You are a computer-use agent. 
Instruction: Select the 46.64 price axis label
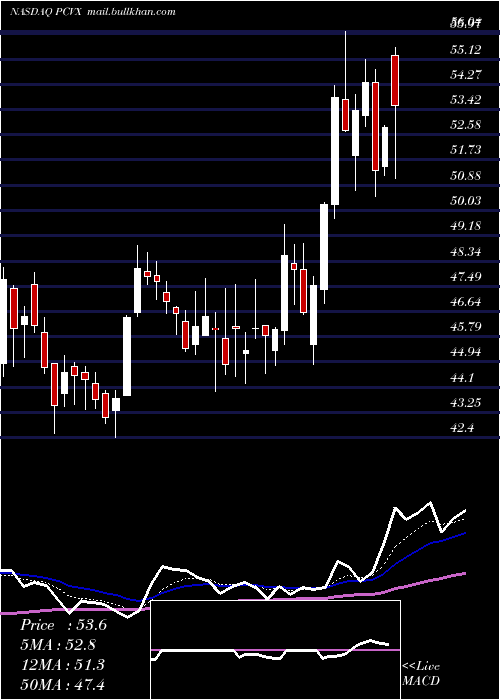coord(466,302)
